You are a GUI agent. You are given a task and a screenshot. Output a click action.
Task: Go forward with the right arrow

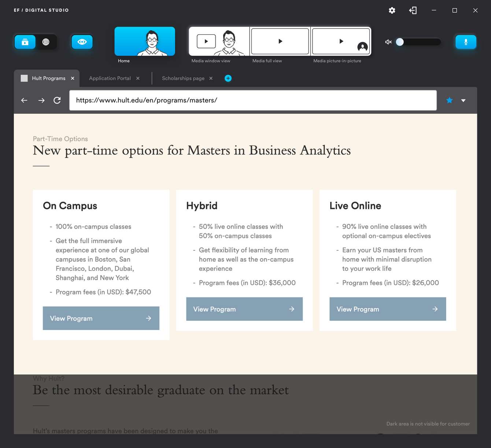[41, 100]
